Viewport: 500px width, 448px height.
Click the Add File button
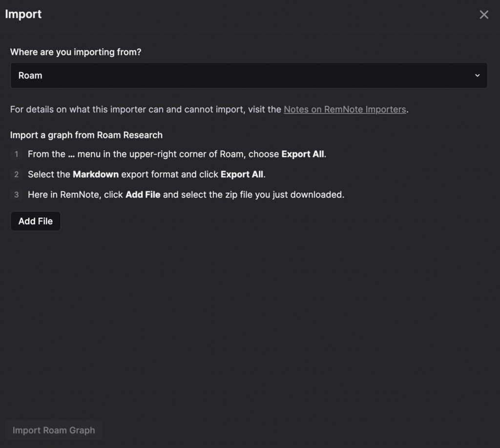click(35, 221)
